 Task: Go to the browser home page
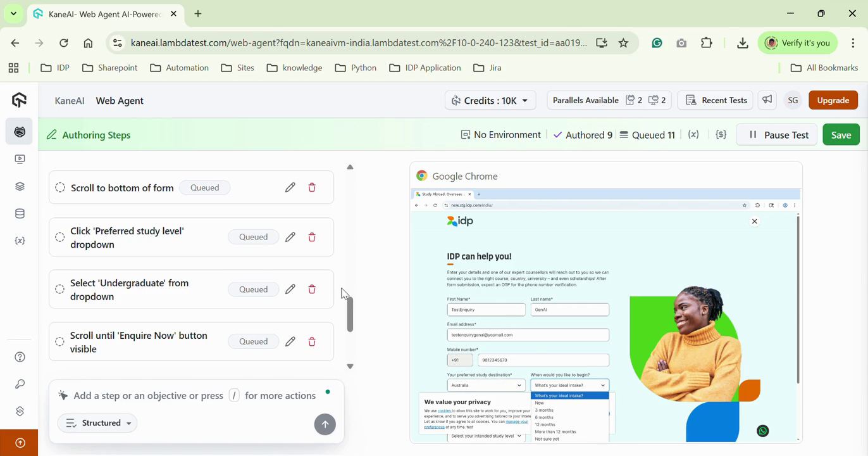tap(89, 44)
